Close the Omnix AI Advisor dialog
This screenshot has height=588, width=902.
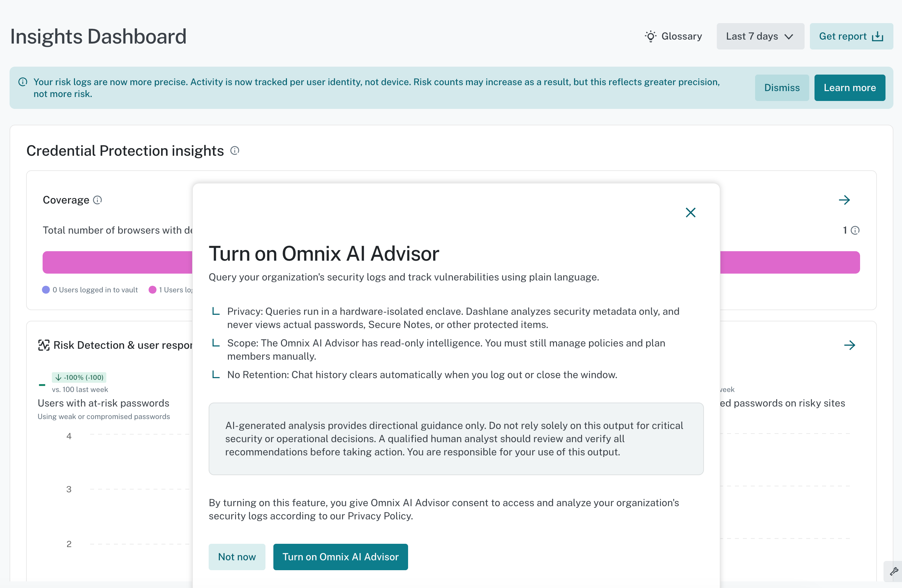690,212
